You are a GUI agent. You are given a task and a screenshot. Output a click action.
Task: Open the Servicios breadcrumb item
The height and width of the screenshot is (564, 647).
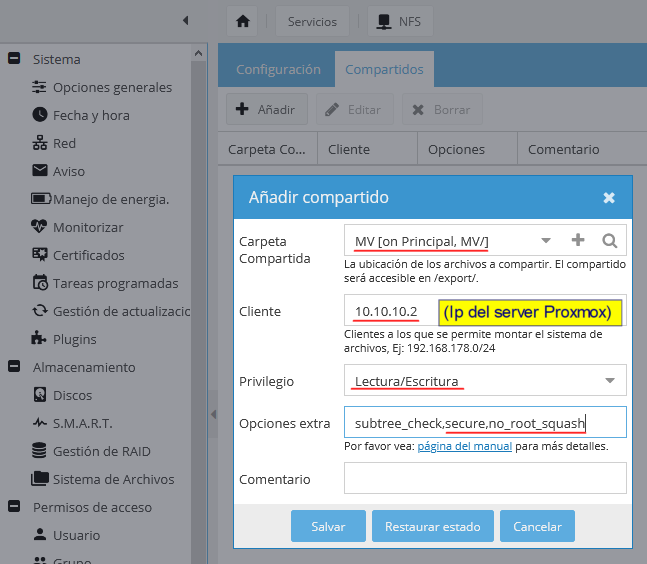point(312,21)
